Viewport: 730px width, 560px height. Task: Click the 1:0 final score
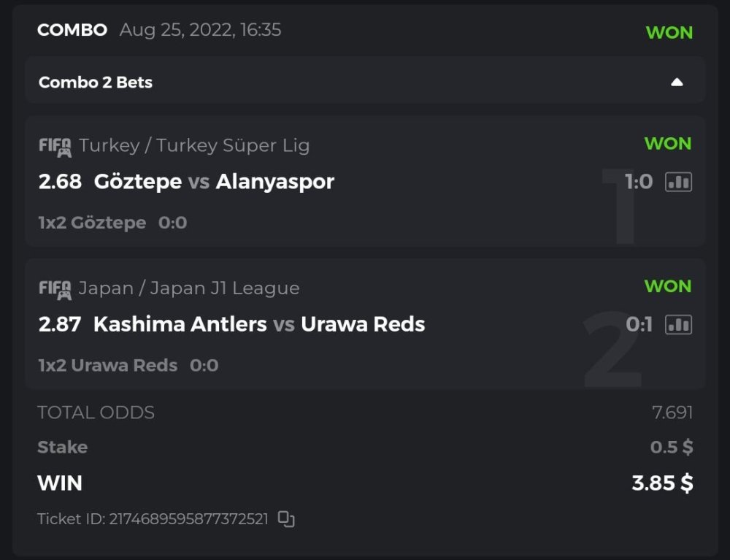click(x=638, y=182)
